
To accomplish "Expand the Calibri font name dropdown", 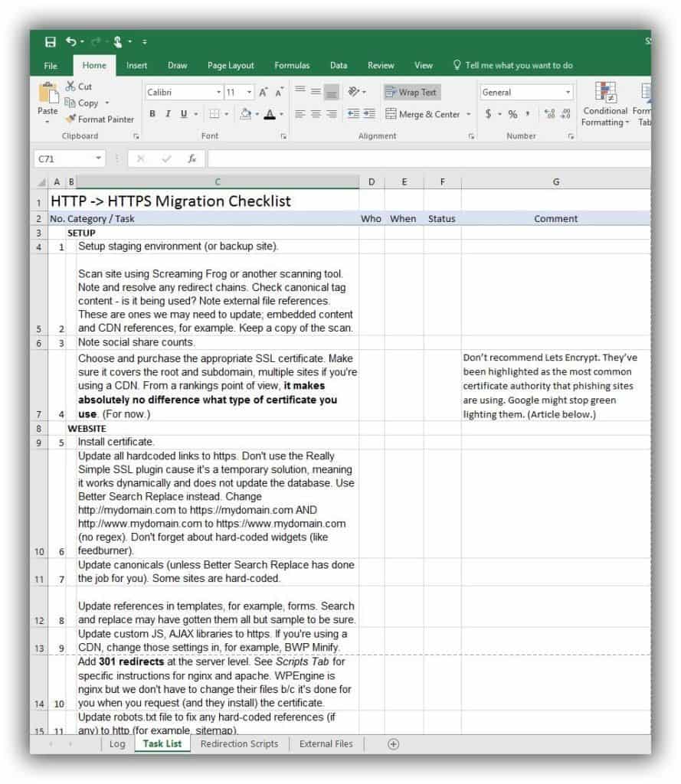I will click(x=218, y=93).
